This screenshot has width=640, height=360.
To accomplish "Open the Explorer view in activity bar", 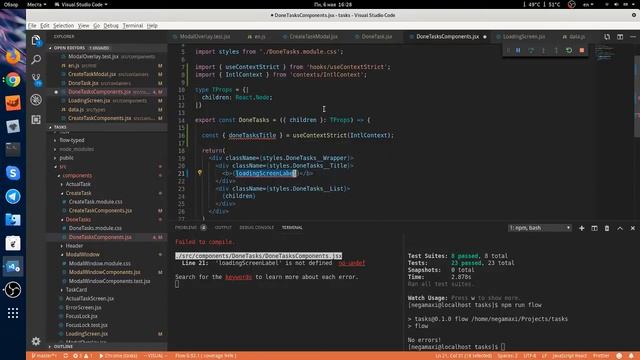I will (x=36, y=40).
